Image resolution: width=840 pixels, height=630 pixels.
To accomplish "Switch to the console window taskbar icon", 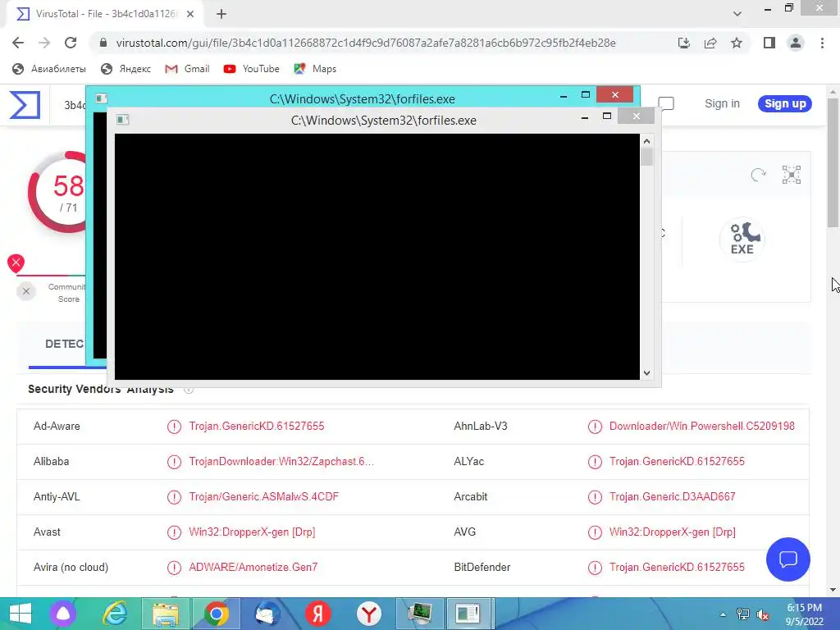I will pyautogui.click(x=468, y=614).
